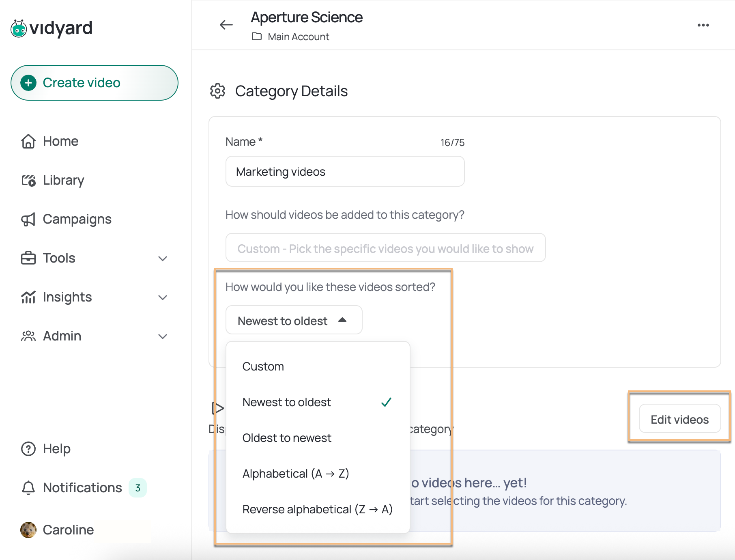The image size is (735, 560).
Task: Click the Main Account breadcrumb
Action: click(x=299, y=37)
